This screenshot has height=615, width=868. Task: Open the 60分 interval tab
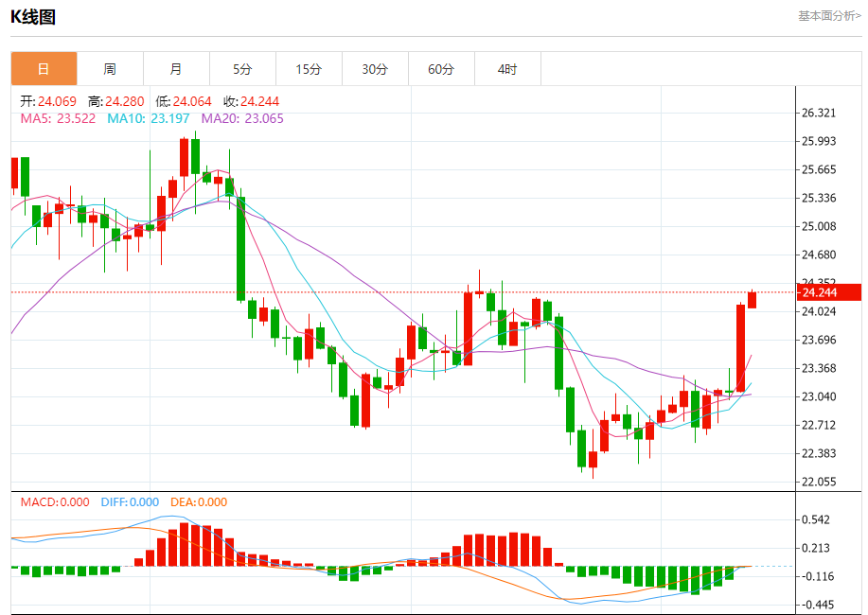tap(441, 69)
